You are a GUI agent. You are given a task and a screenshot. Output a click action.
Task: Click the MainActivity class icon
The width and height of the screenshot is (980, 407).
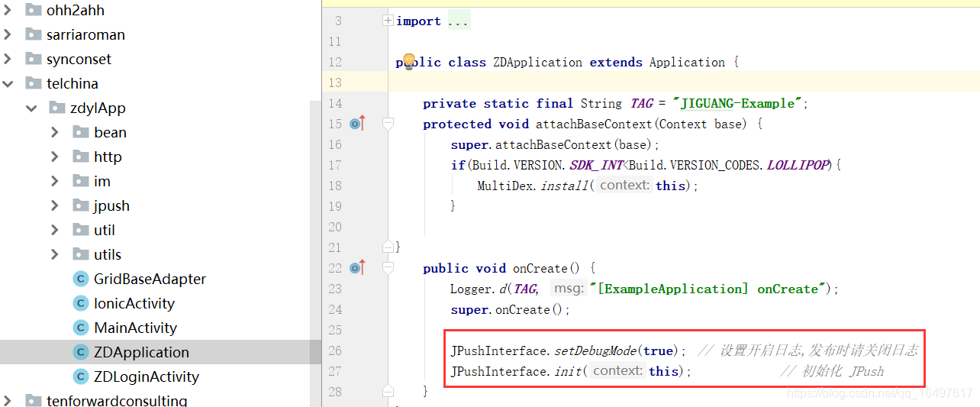tap(80, 328)
